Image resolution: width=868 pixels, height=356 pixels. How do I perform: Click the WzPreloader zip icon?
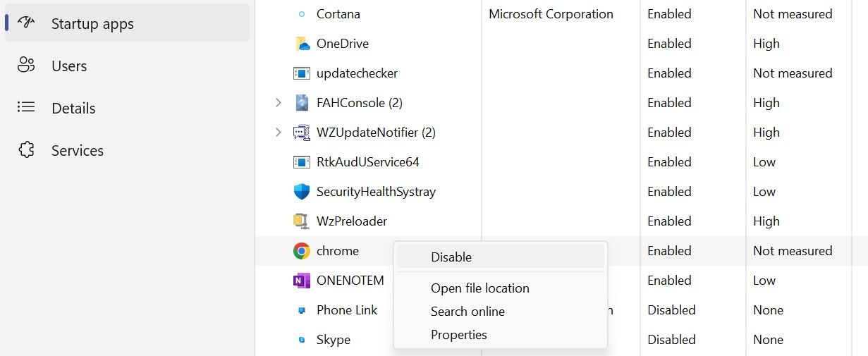tap(302, 221)
